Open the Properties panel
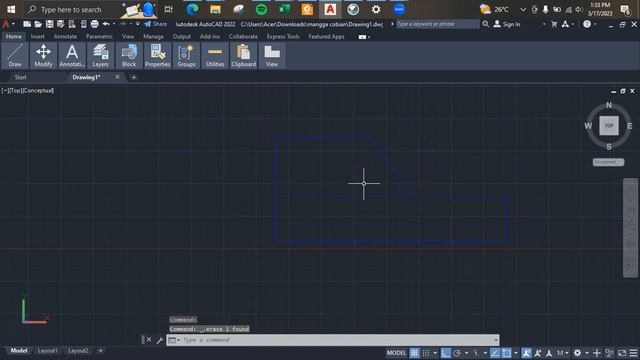The width and height of the screenshot is (640, 360). [x=158, y=56]
